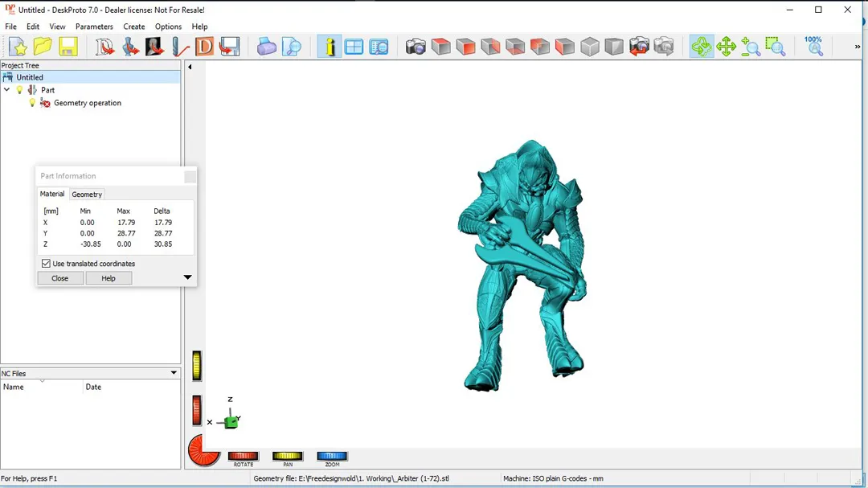This screenshot has width=868, height=488.
Task: Collapse left panel with black triangle arrow
Action: [190, 67]
